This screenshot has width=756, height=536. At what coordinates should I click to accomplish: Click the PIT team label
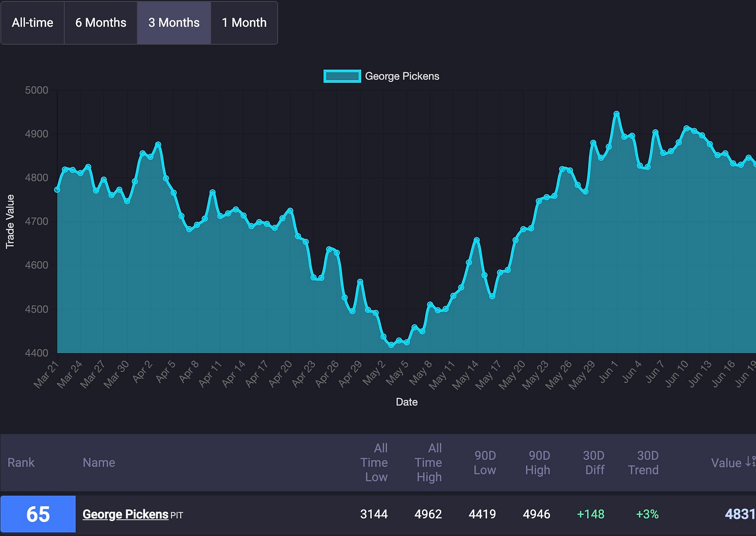[x=177, y=516]
